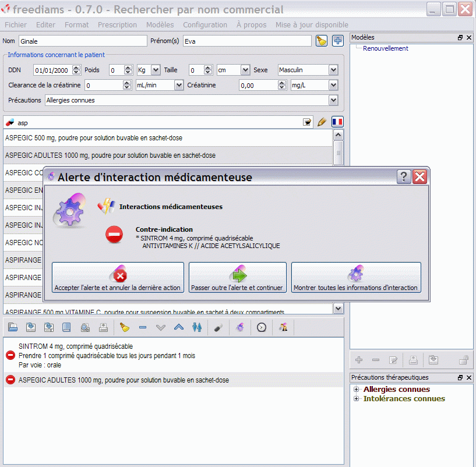Open the Format menu
The height and width of the screenshot is (467, 476).
(x=76, y=25)
